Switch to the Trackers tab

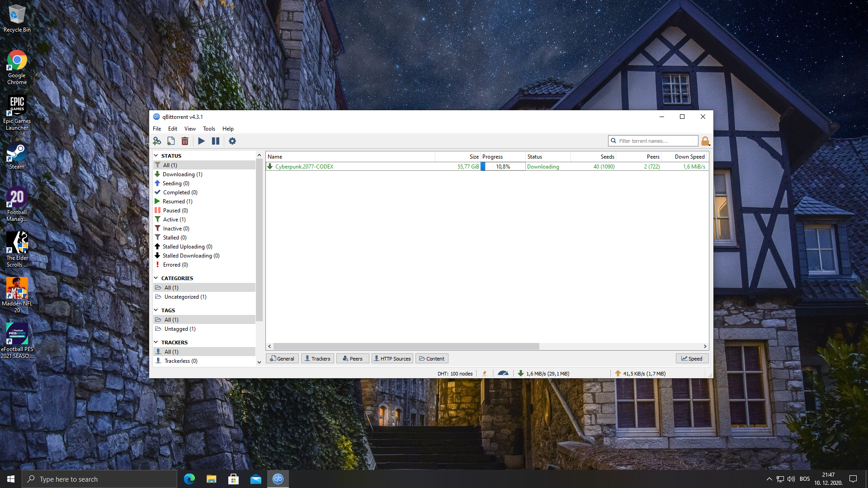point(317,358)
